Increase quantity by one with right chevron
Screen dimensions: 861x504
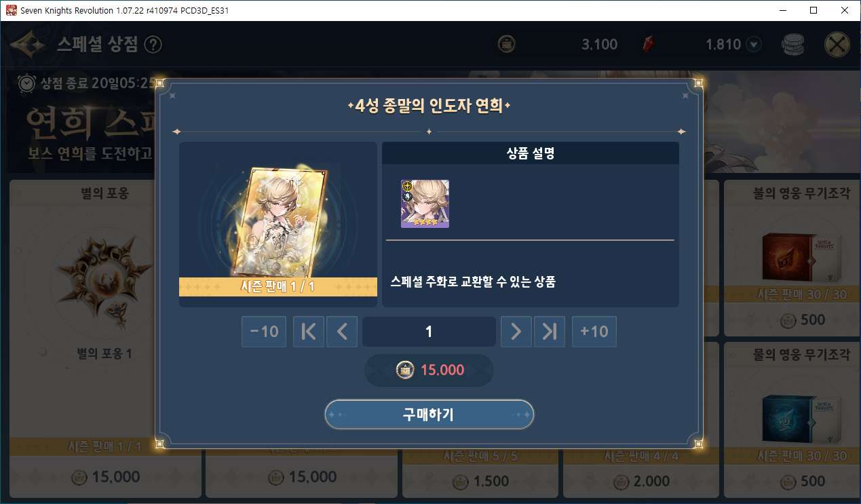click(516, 332)
